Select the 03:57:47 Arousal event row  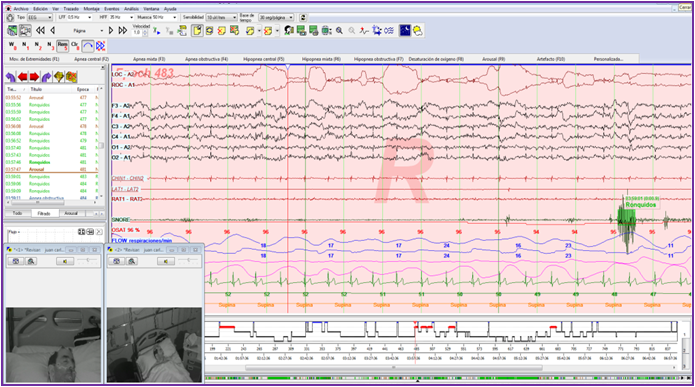51,169
